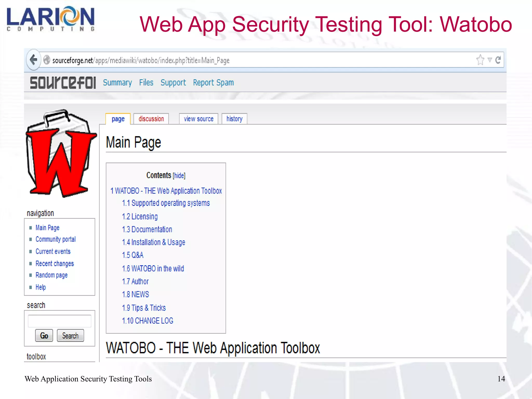Click the reload page icon

[498, 60]
